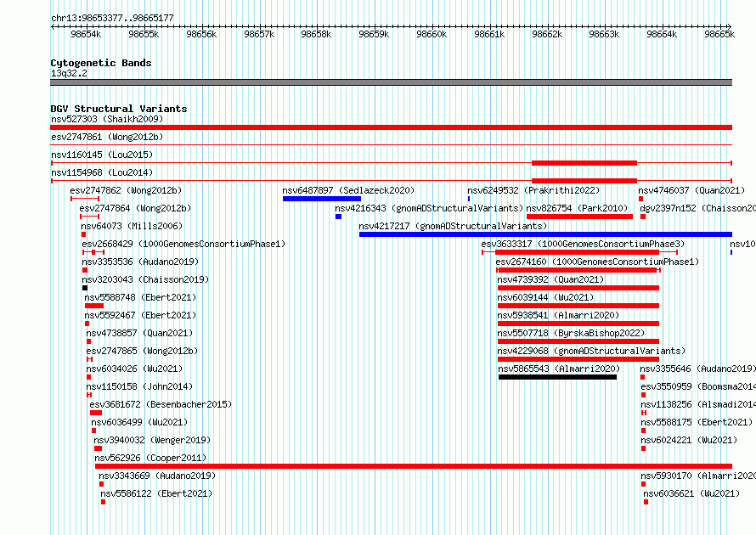Click the nsv5588748 red variant bar

coord(94,306)
